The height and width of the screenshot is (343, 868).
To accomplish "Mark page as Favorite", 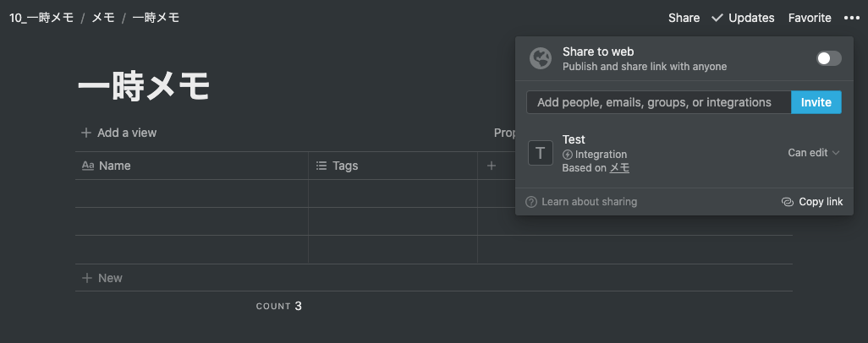I will (x=810, y=18).
